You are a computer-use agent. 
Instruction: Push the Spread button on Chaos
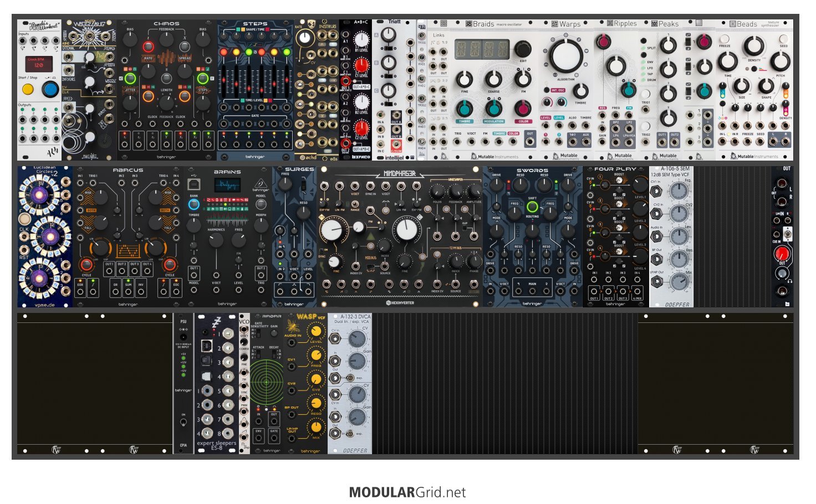(185, 47)
